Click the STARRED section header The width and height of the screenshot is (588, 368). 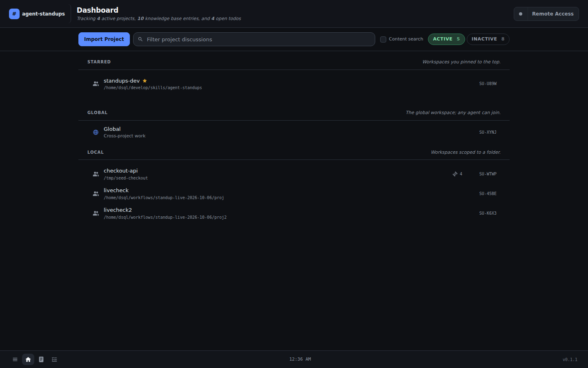click(99, 62)
